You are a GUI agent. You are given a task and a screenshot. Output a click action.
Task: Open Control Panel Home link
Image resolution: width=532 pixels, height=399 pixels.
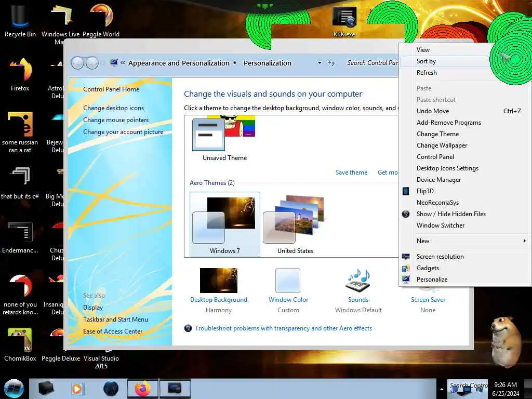[x=111, y=89]
